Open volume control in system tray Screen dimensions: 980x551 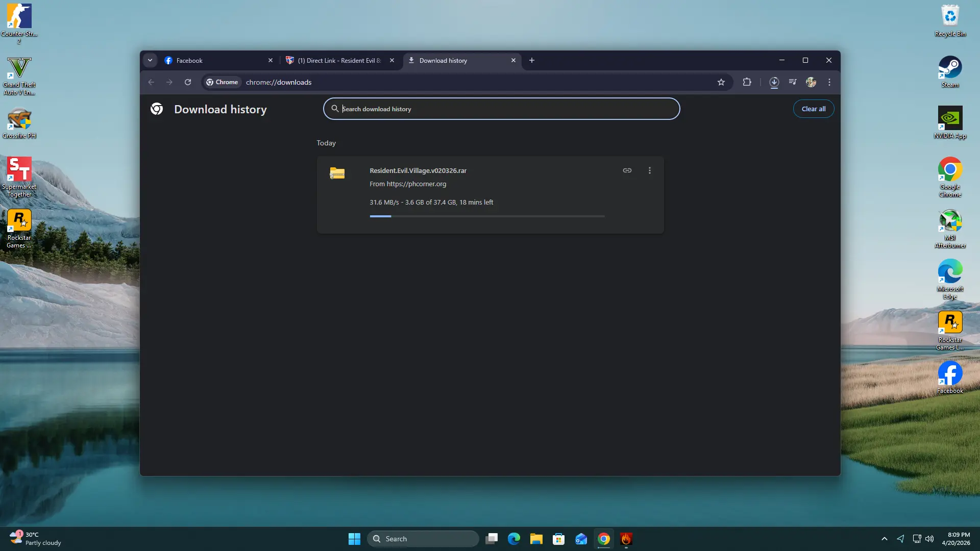coord(929,539)
